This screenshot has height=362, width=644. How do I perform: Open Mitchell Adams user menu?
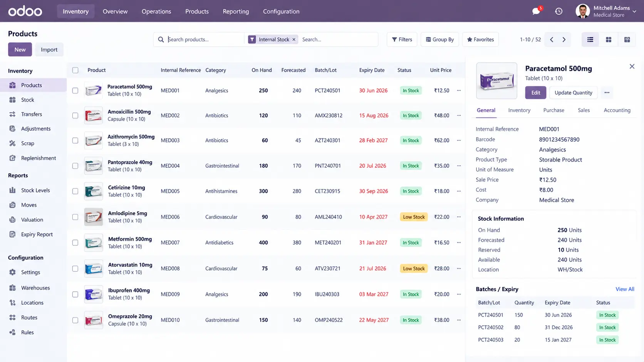[x=606, y=11]
